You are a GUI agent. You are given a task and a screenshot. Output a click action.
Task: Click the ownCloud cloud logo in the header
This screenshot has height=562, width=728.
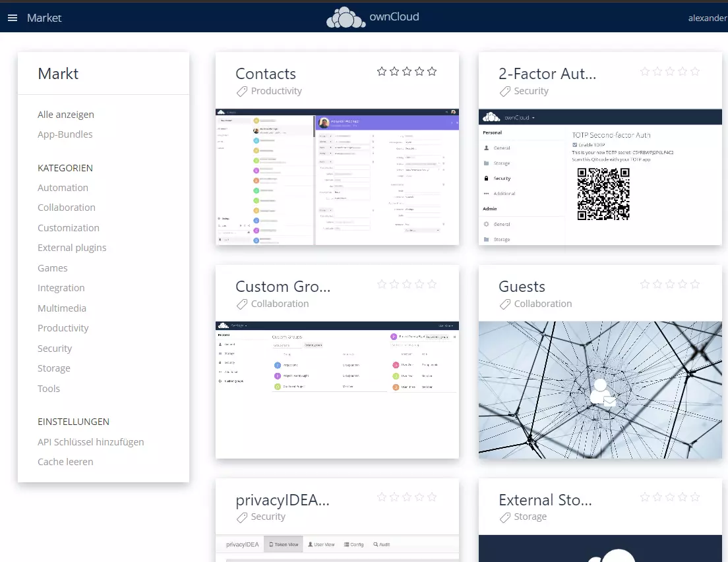(346, 17)
